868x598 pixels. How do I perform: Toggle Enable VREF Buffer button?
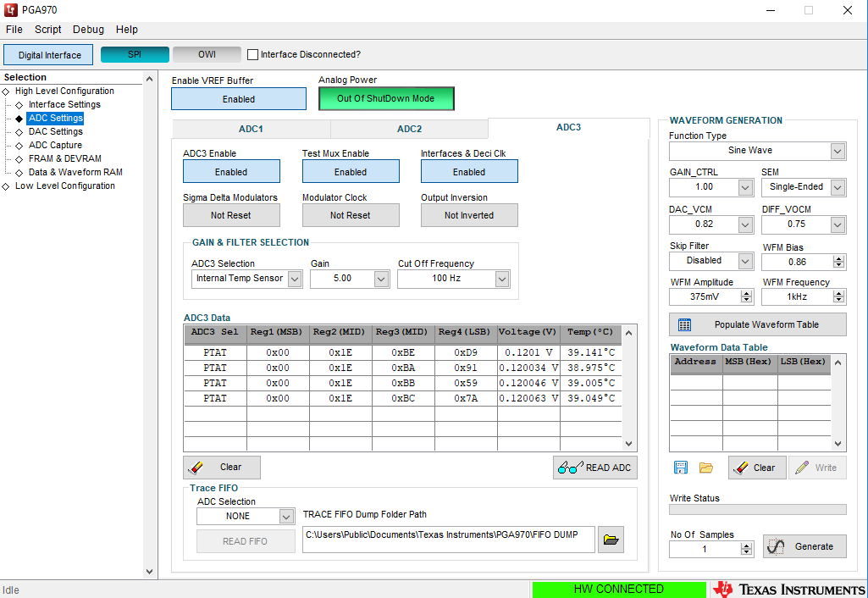point(239,99)
